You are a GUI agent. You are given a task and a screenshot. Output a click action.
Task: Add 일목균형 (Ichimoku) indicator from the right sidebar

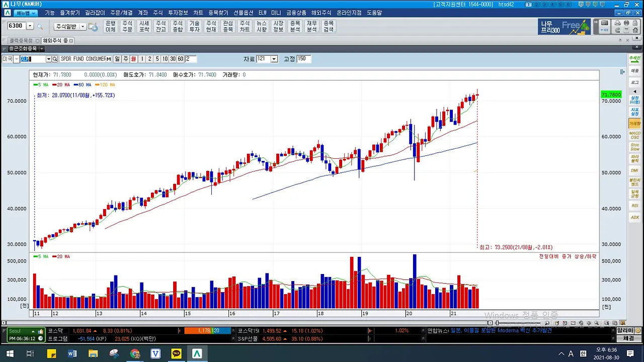coord(634,194)
